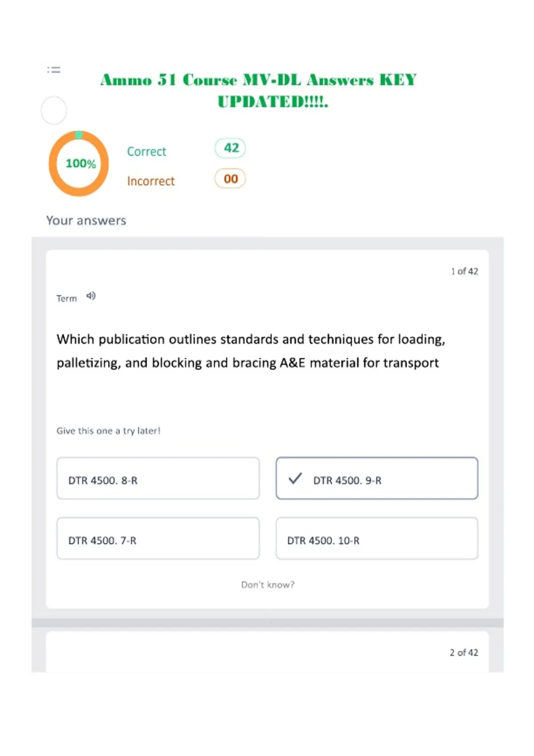Click the 2 of 42 counter
The height and width of the screenshot is (756, 534).
[464, 652]
